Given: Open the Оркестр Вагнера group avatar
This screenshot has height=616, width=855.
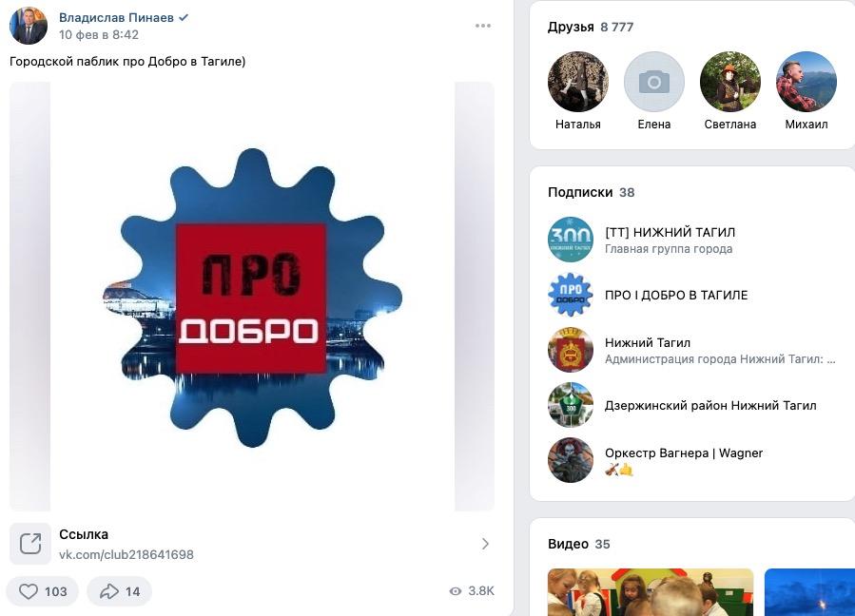Looking at the screenshot, I should (x=571, y=460).
